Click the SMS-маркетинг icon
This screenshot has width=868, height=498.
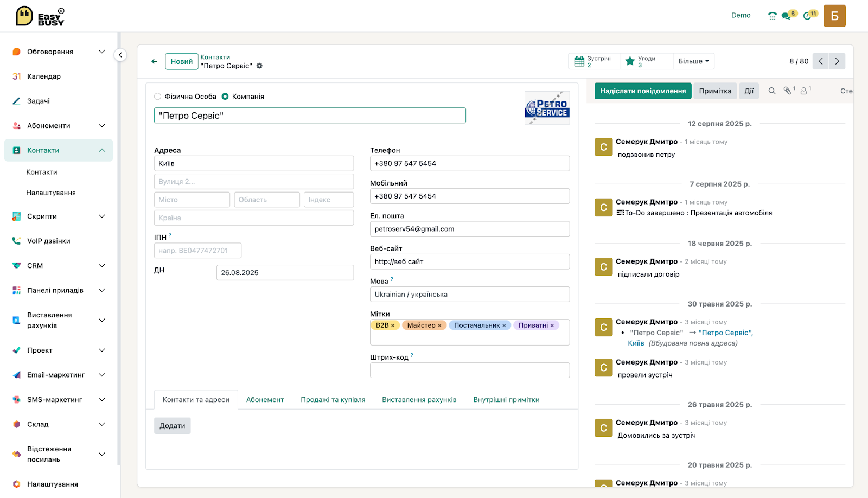pyautogui.click(x=16, y=400)
